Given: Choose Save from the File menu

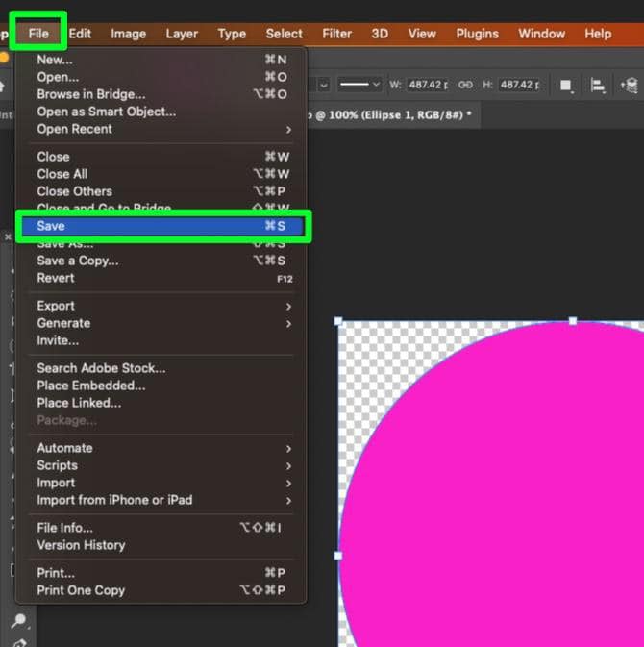Looking at the screenshot, I should 163,226.
